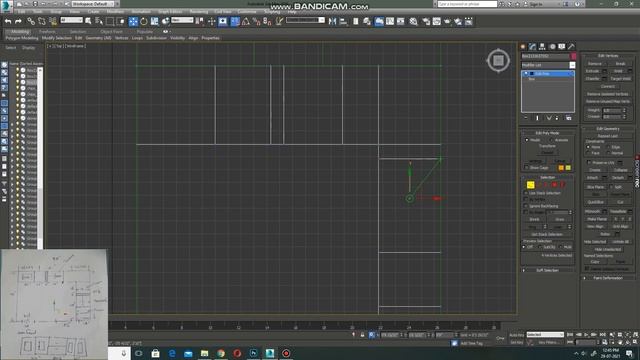Image resolution: width=640 pixels, height=360 pixels.
Task: Click the Undo arrow icon
Action: click(8, 21)
